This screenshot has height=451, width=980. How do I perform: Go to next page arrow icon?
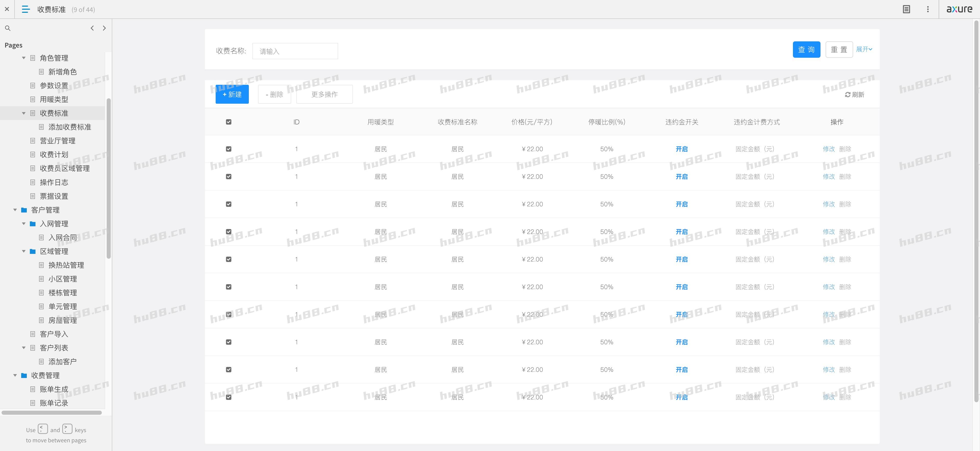point(104,28)
